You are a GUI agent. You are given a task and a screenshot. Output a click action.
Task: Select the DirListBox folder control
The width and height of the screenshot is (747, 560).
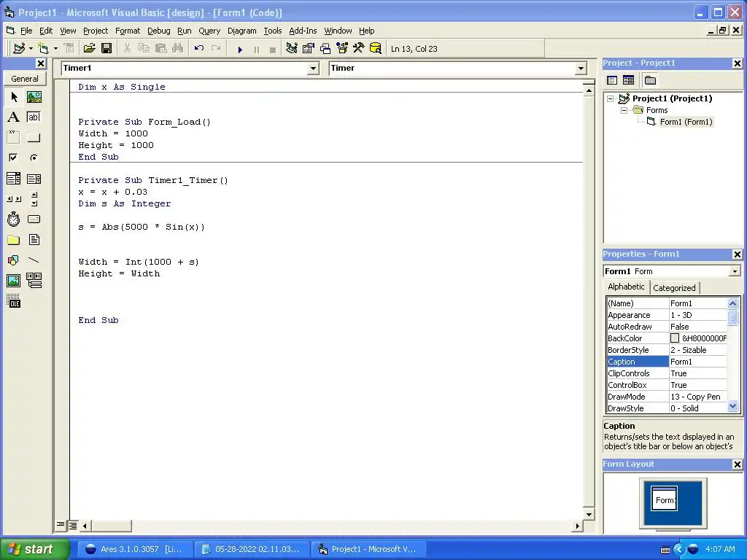pos(14,239)
